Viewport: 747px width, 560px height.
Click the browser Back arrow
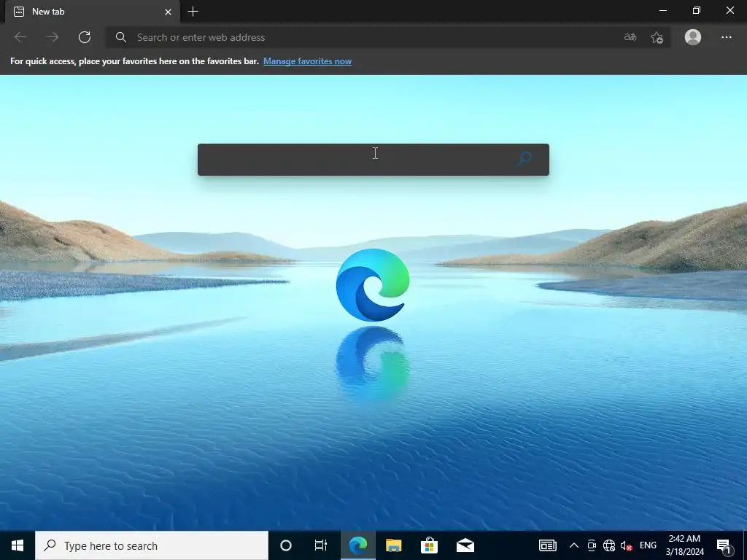click(20, 37)
